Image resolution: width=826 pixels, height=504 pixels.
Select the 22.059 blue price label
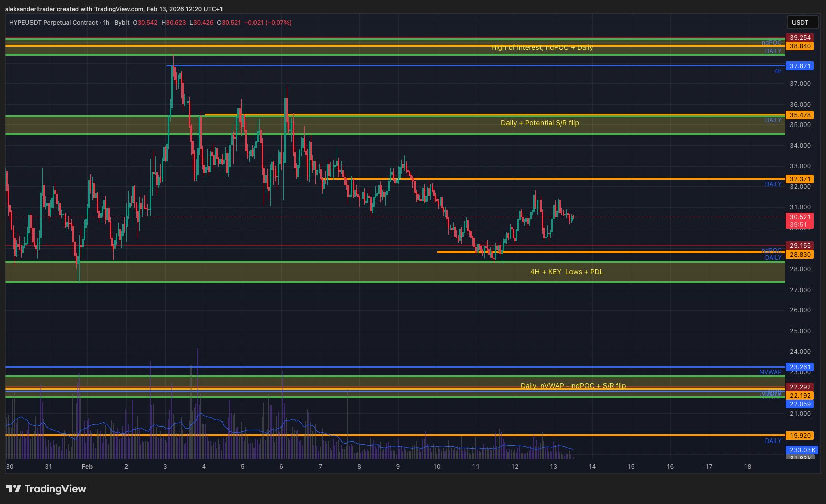pos(800,404)
